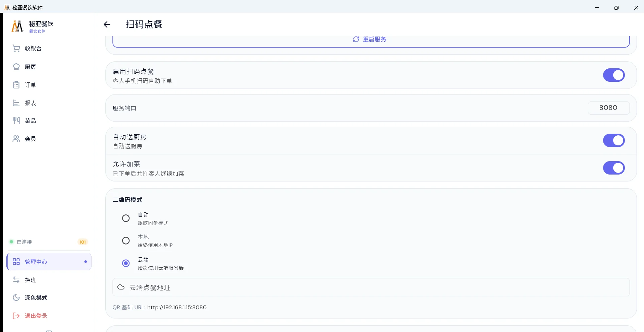Go to 订单 in the sidebar

click(49, 85)
